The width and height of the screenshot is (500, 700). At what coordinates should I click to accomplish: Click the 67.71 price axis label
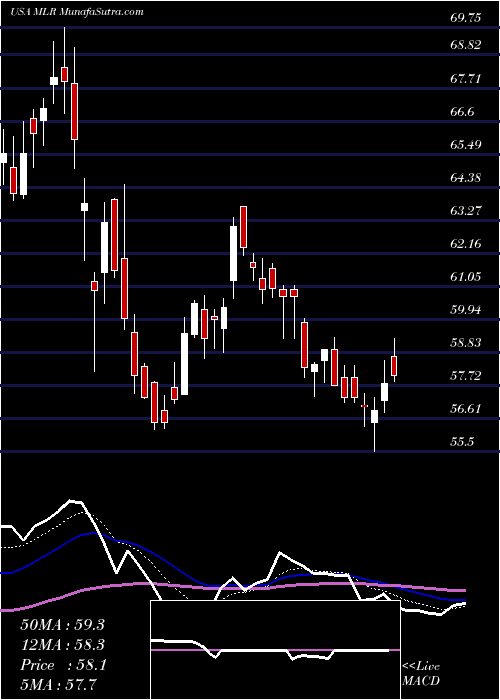pyautogui.click(x=466, y=79)
